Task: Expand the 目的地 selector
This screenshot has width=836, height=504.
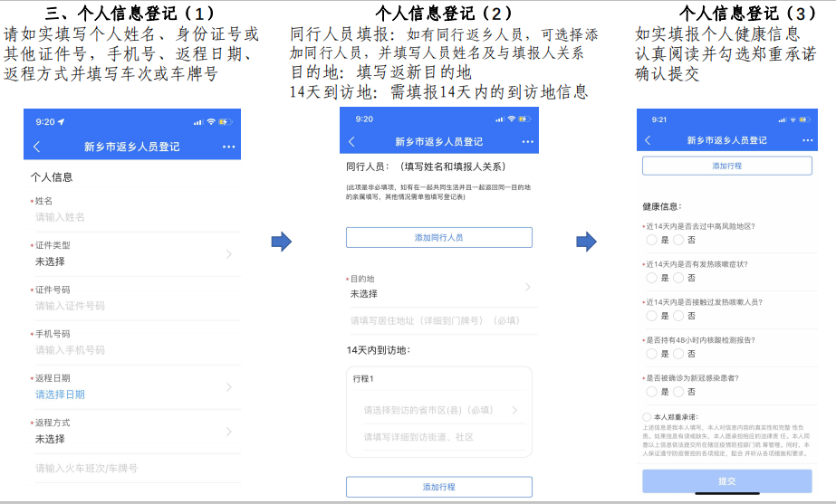Action: click(439, 287)
